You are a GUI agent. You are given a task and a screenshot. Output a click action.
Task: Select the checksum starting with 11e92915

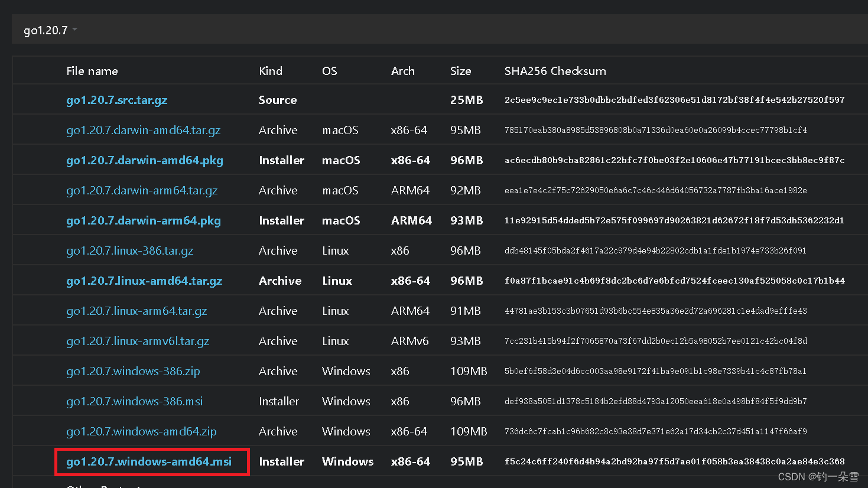pyautogui.click(x=674, y=220)
